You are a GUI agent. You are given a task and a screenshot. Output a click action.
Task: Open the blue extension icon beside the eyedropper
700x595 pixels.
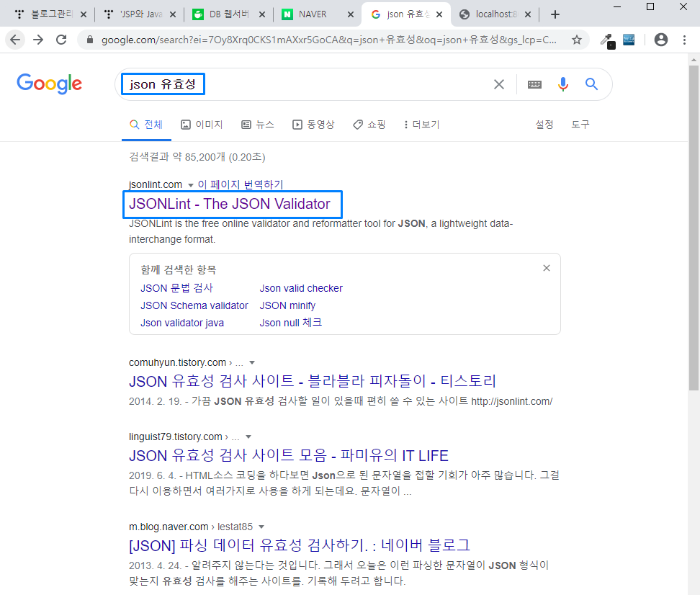[x=629, y=40]
